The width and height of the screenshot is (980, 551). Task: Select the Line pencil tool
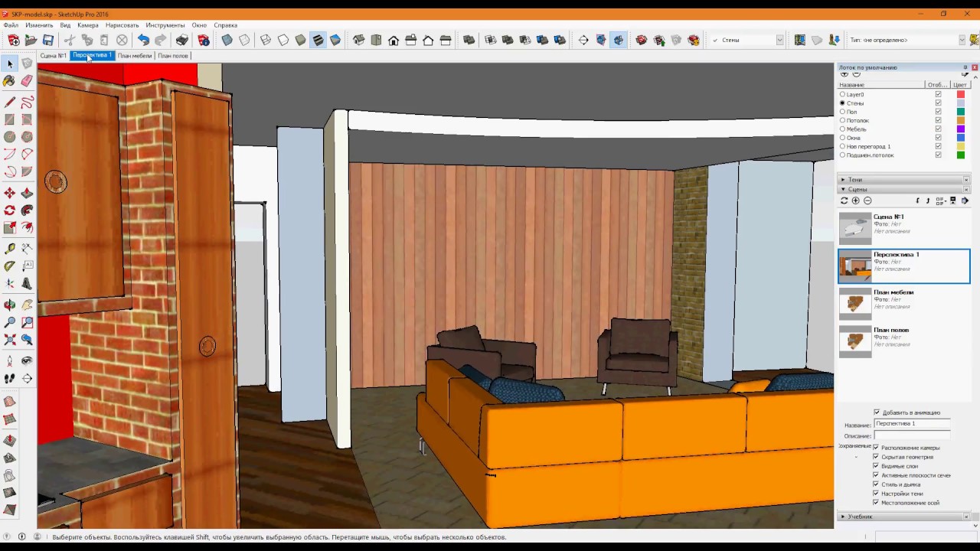(x=10, y=103)
